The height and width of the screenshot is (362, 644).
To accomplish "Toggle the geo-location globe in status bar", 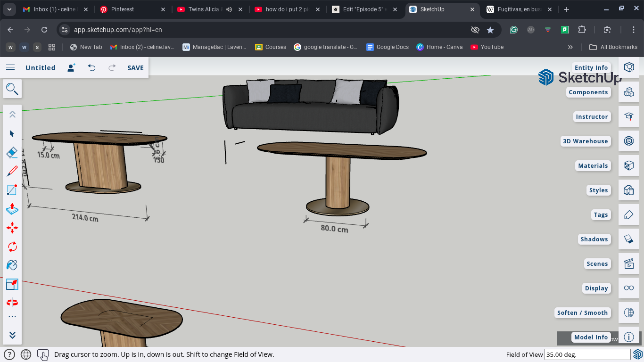I will tap(26, 354).
